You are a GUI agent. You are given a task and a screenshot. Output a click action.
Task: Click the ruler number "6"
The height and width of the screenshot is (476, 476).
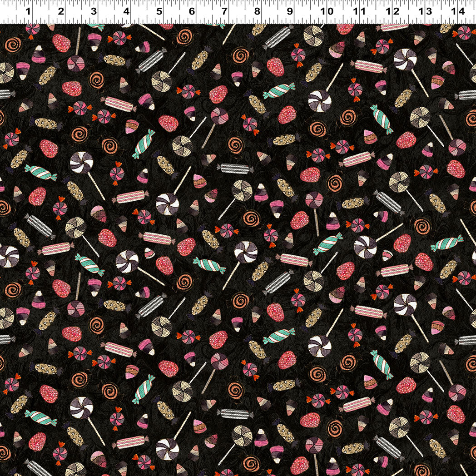tap(192, 11)
